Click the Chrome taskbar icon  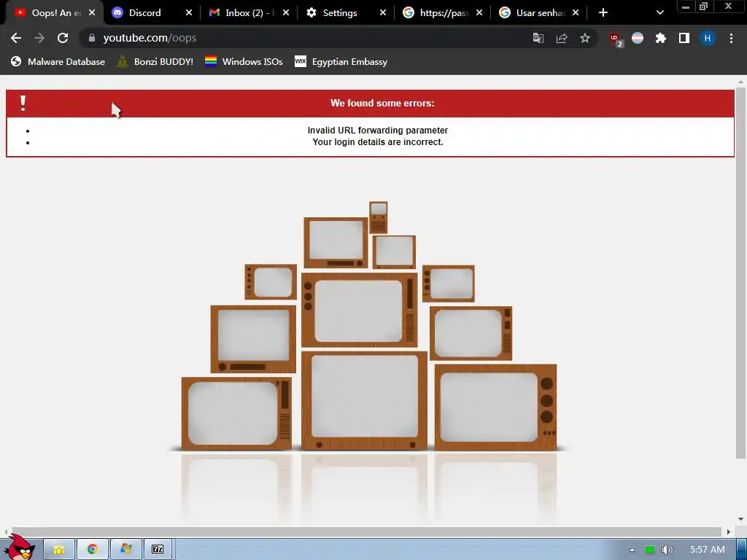click(93, 550)
